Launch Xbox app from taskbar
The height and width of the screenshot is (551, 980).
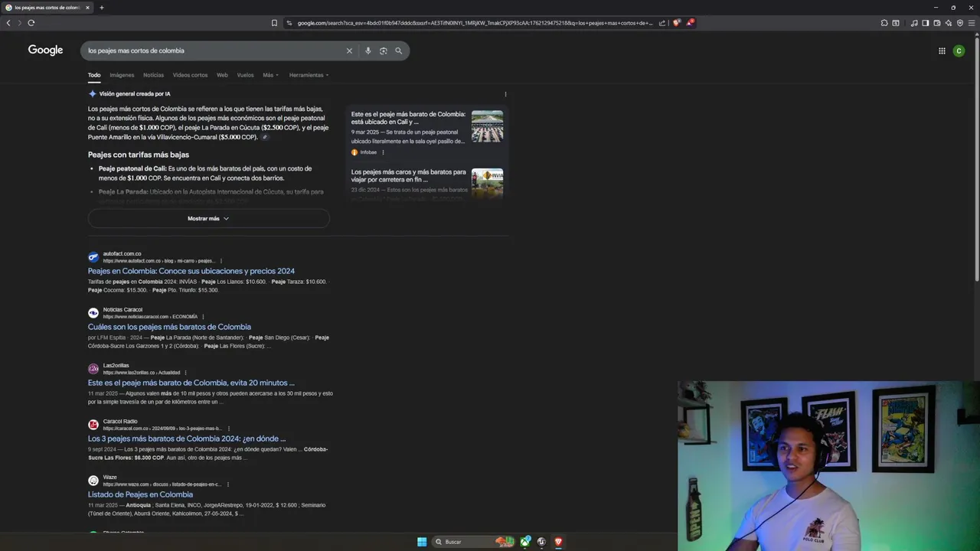[x=526, y=542]
